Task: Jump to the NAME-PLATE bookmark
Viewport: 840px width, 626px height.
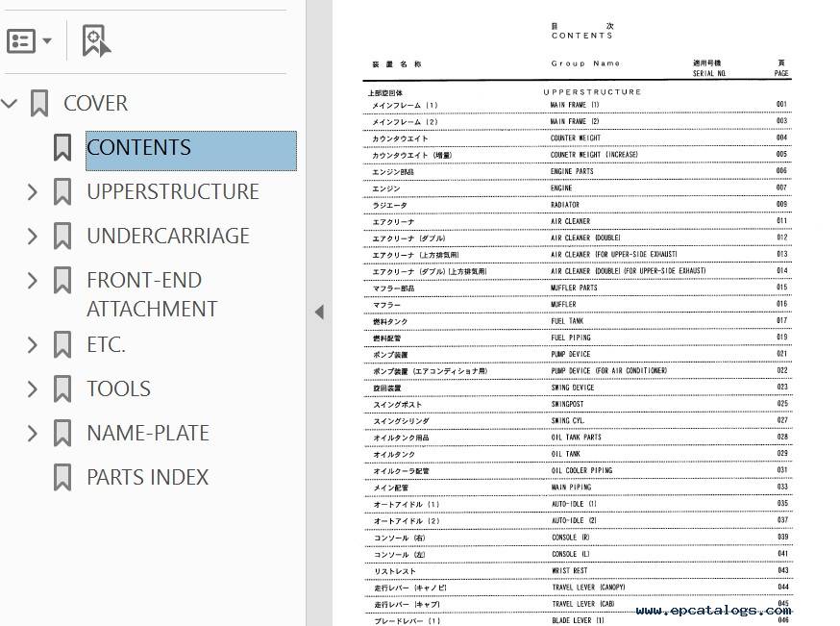Action: pos(148,433)
